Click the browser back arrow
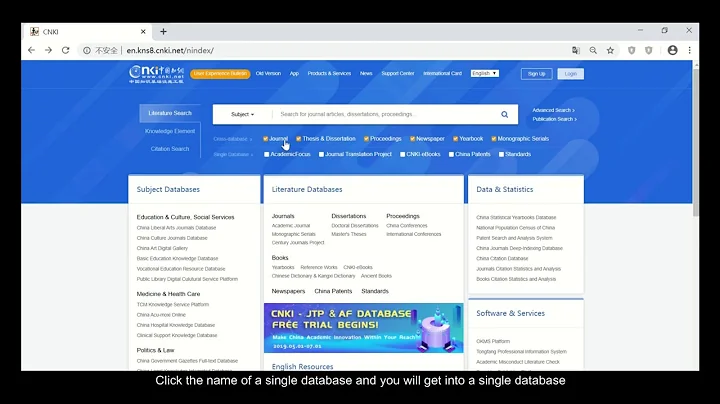Viewport: 720px width, 404px height. pyautogui.click(x=31, y=50)
